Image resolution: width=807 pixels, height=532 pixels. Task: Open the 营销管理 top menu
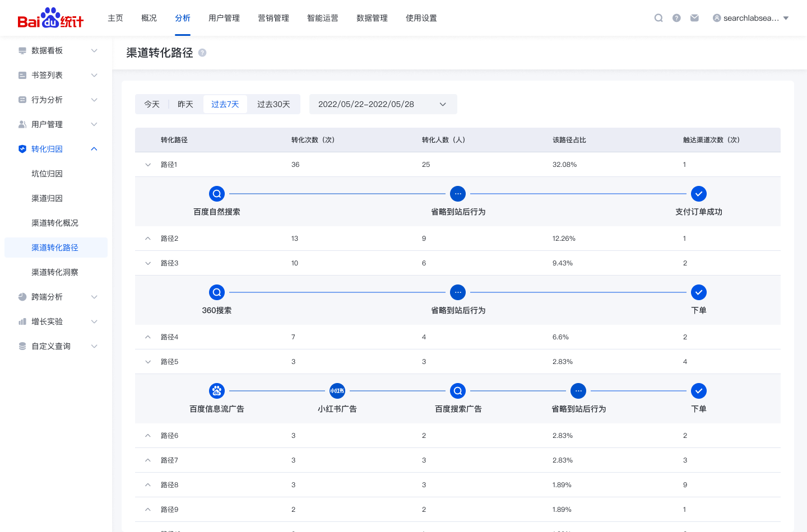(273, 18)
